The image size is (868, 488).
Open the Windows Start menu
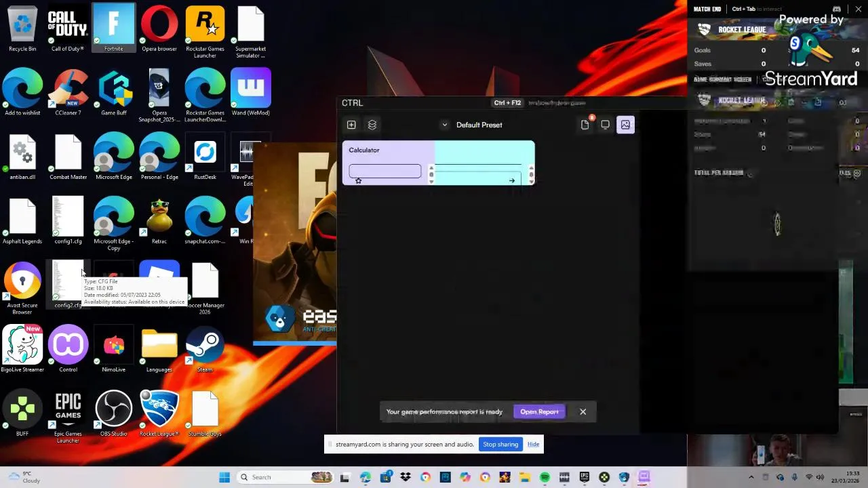click(x=224, y=477)
